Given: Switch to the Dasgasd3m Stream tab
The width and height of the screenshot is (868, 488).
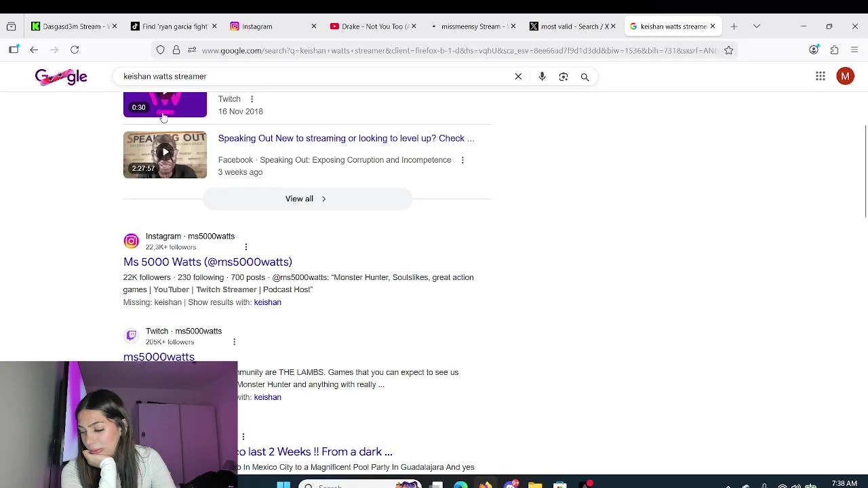Looking at the screenshot, I should point(74,26).
